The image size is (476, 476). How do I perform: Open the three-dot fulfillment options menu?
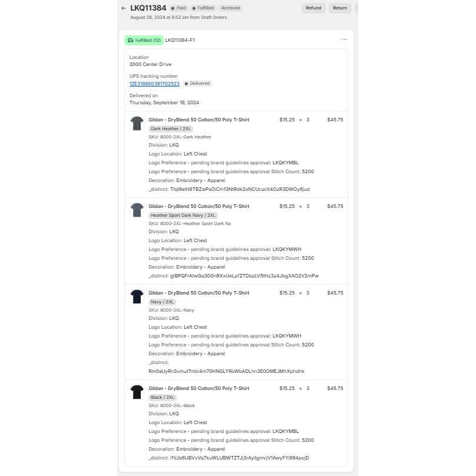[x=344, y=39]
